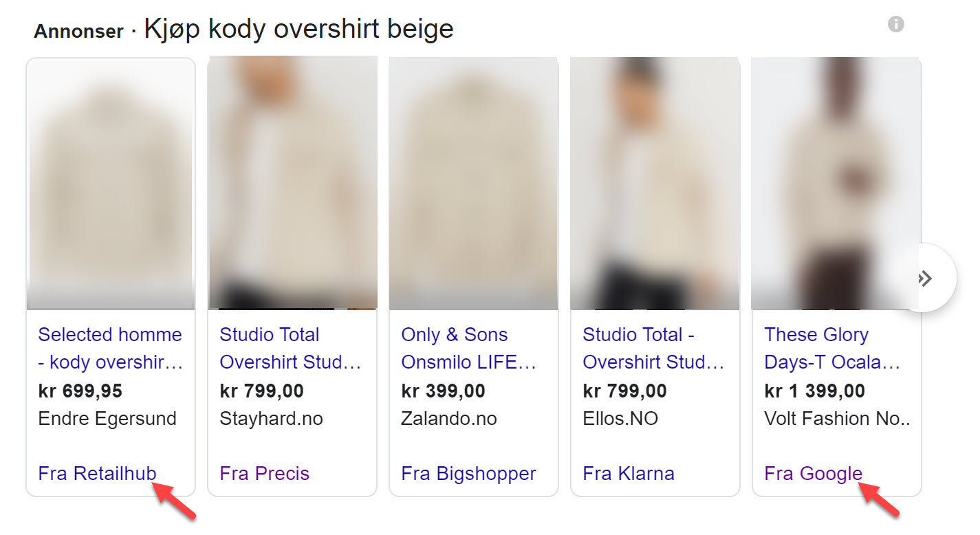This screenshot has height=535, width=980.
Task: Click the Fra Precis link
Action: click(x=264, y=473)
